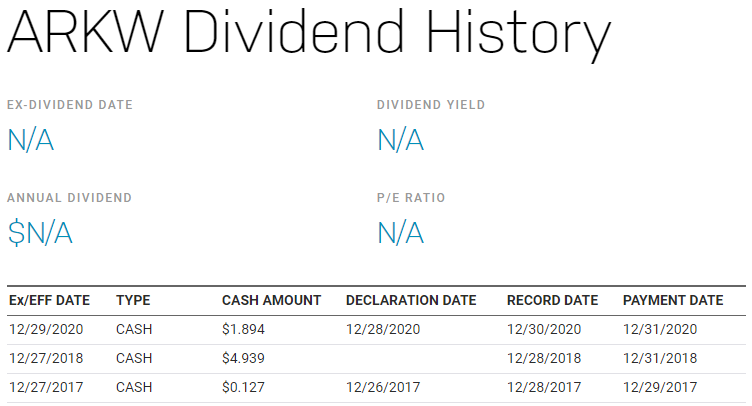752x406 pixels.
Task: Click the PAYMENT DATE column header
Action: point(673,300)
